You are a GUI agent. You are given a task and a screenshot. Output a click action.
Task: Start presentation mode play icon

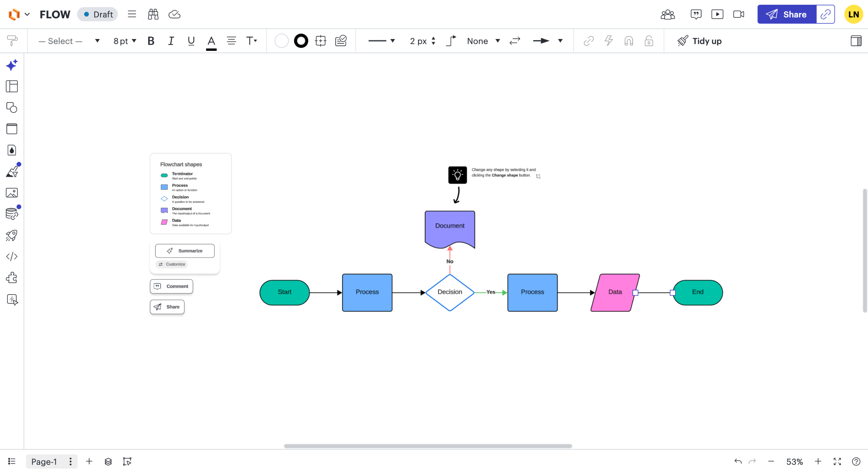tap(717, 14)
